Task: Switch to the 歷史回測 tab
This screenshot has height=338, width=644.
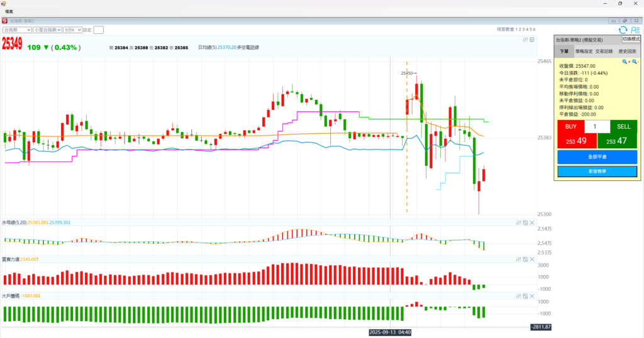Action: click(x=627, y=52)
